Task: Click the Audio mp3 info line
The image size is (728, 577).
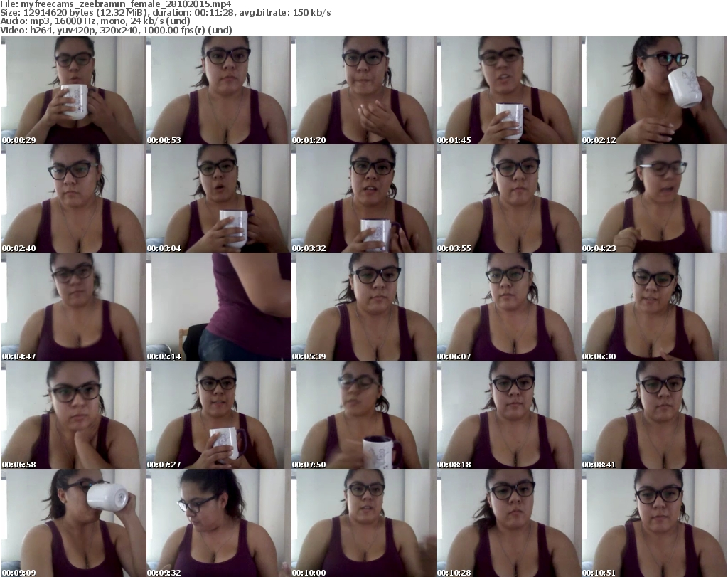Action: pyautogui.click(x=95, y=21)
